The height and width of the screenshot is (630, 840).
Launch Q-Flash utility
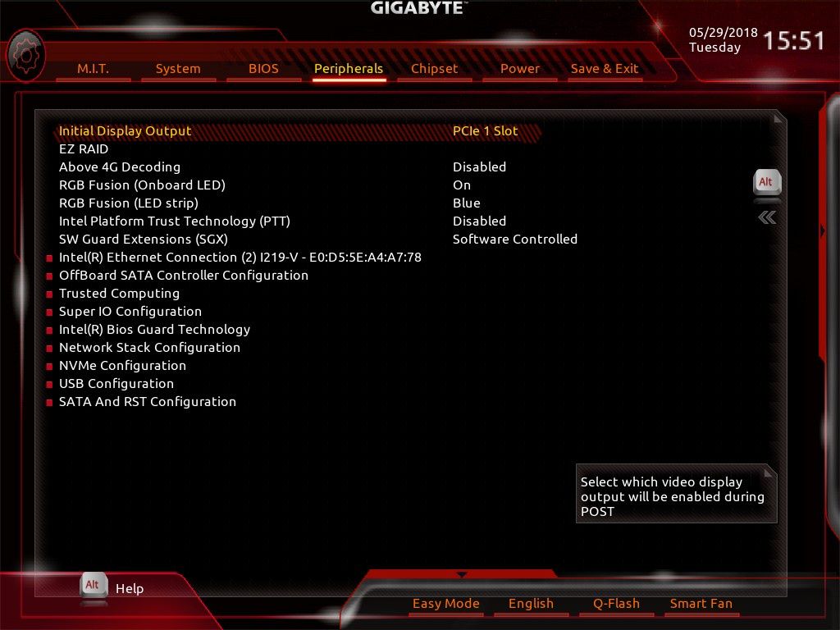[x=616, y=604]
